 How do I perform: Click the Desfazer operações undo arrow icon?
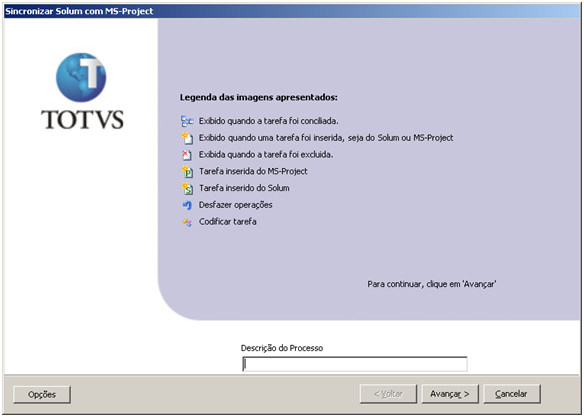pos(187,205)
